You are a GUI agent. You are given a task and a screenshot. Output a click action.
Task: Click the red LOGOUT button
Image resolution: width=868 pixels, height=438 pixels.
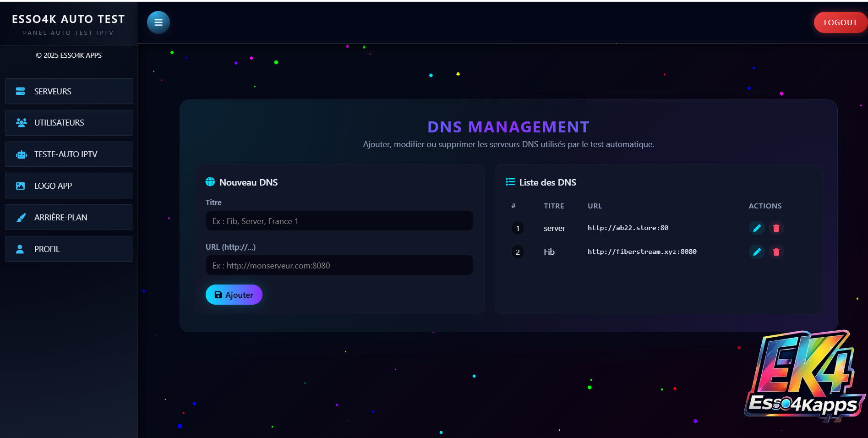pyautogui.click(x=840, y=22)
